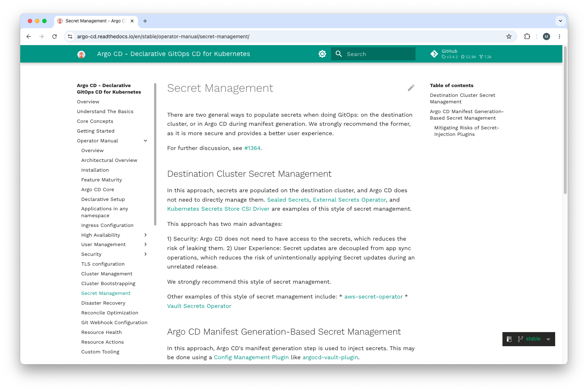
Task: Open Ingress Configuration page
Action: pyautogui.click(x=107, y=225)
